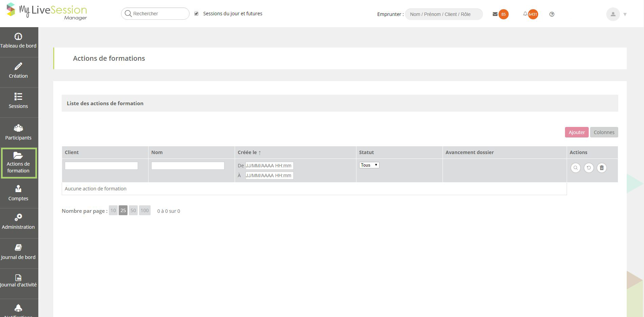The width and height of the screenshot is (644, 317).
Task: Click the Ajouter button
Action: point(577,132)
